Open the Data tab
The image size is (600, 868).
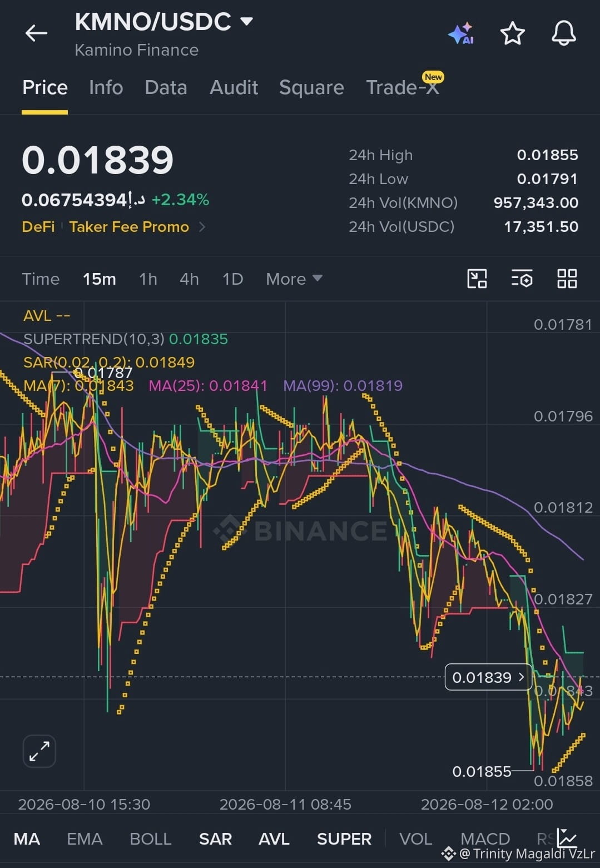point(166,88)
